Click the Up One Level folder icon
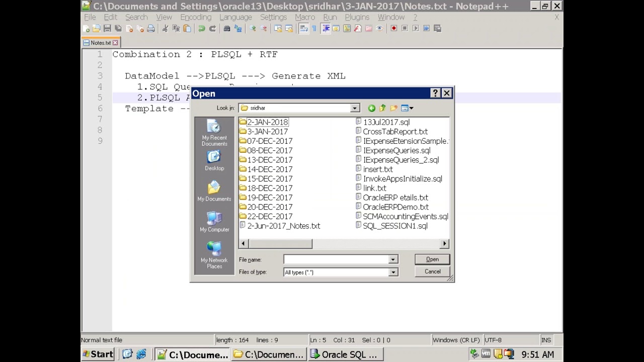This screenshot has height=362, width=644. [382, 108]
